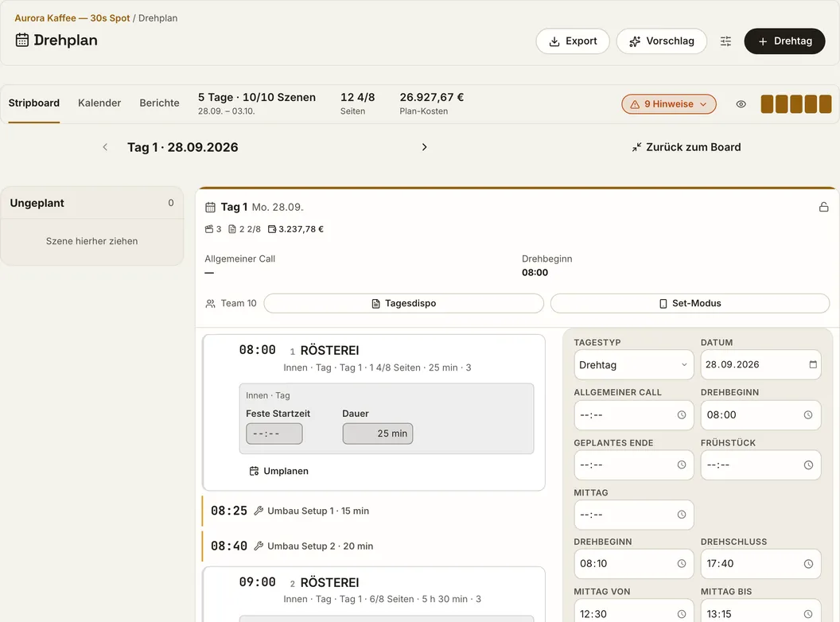The height and width of the screenshot is (622, 840).
Task: Open clock picker for Allgemeiner Call
Action: (682, 414)
